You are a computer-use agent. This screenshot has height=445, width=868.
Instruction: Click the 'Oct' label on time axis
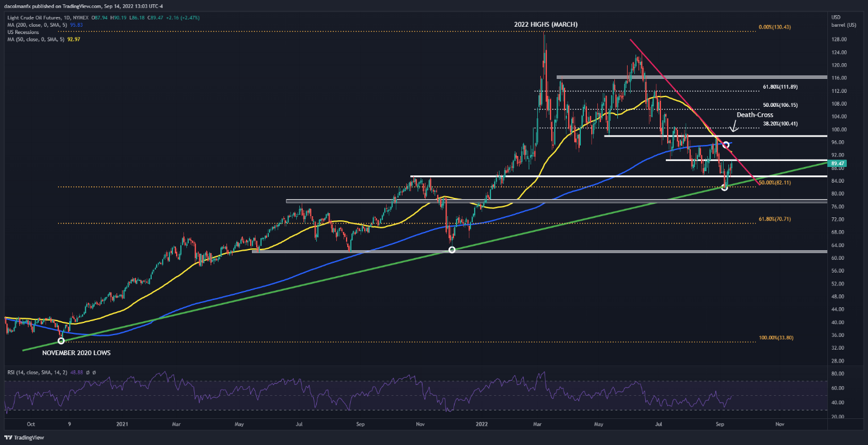(x=32, y=424)
